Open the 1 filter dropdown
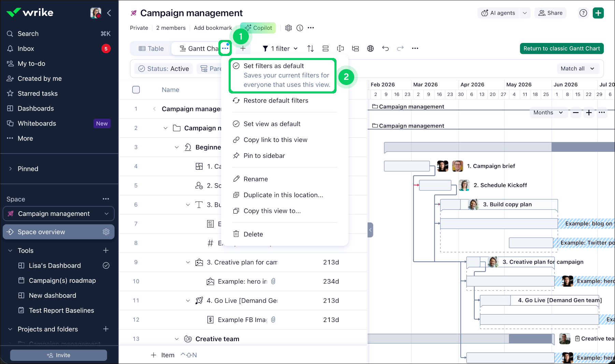The image size is (615, 364). pyautogui.click(x=280, y=48)
